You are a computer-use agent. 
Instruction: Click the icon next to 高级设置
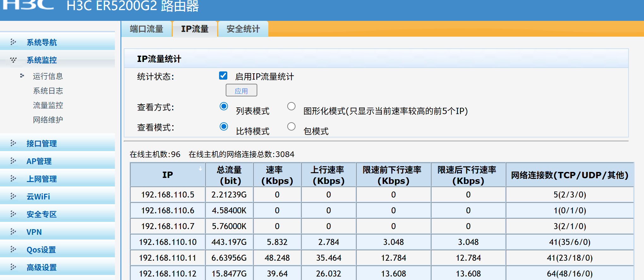coord(13,267)
